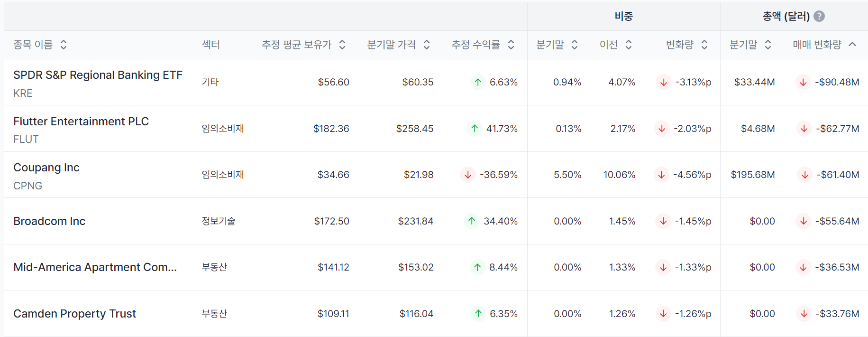Viewport: 868px width, 337px height.
Task: Open Coupang Inc stock link
Action: (x=46, y=168)
